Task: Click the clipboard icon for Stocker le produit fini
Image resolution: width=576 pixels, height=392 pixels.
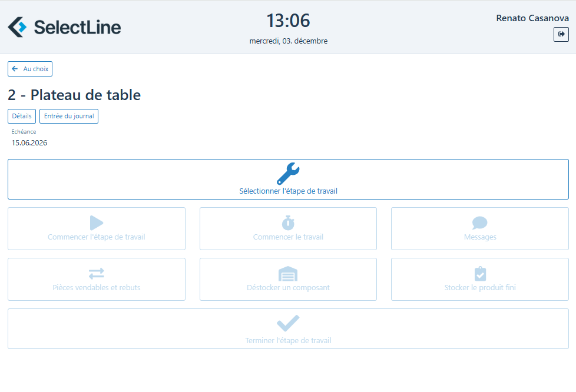Action: [x=480, y=274]
